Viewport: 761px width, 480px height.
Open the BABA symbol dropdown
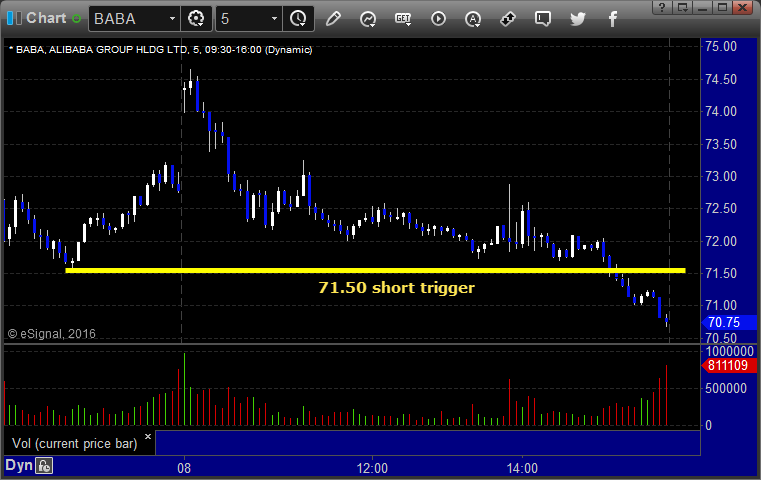[172, 19]
